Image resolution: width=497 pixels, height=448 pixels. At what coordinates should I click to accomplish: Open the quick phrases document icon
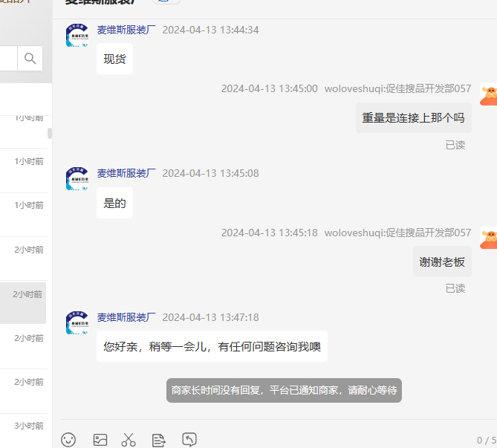click(x=158, y=440)
